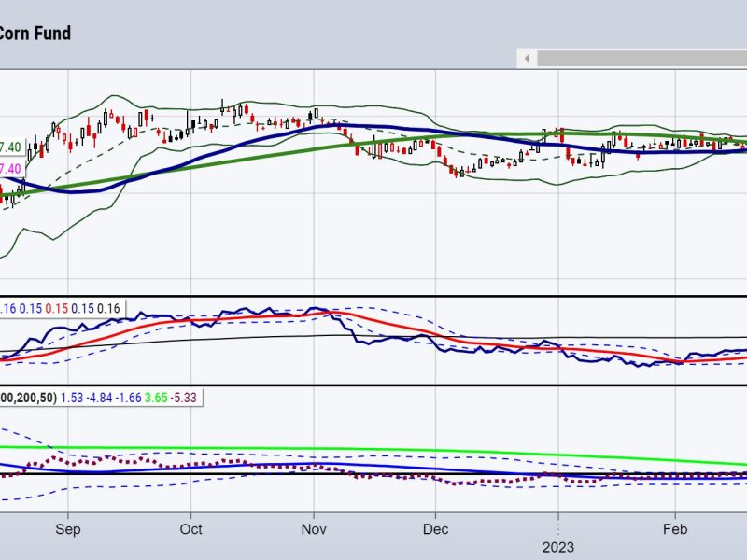Click the black 0.16 value in middle legend
This screenshot has width=747, height=560.
coord(109,308)
